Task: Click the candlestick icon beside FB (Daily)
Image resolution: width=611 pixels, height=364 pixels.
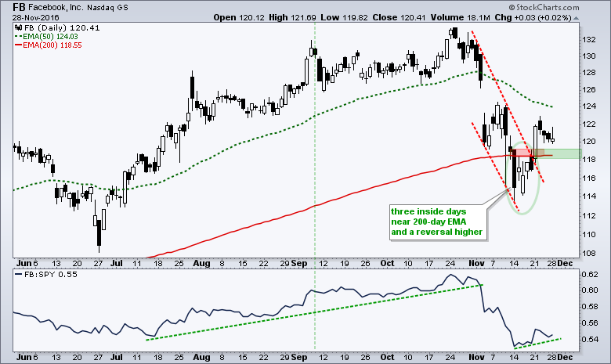Action: pyautogui.click(x=19, y=27)
